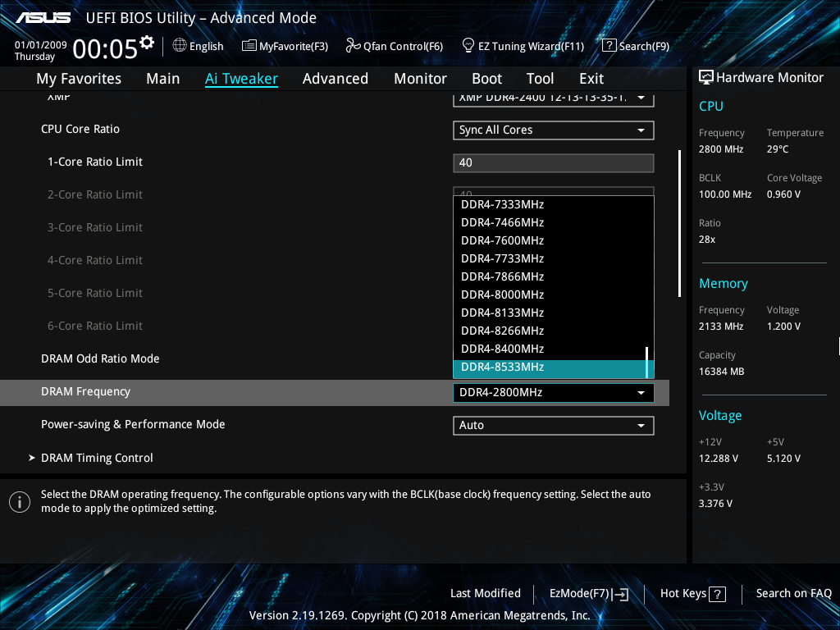
Task: Click the EzMode exit arrow icon
Action: tap(620, 594)
